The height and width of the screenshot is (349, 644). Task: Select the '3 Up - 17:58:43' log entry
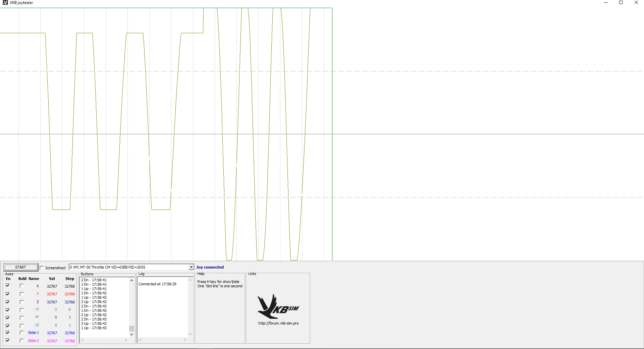[94, 324]
